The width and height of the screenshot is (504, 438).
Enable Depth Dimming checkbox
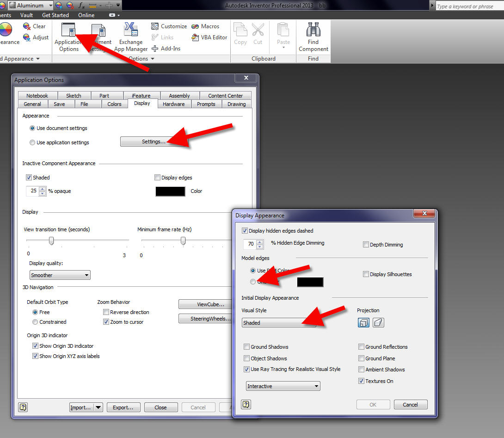point(366,244)
